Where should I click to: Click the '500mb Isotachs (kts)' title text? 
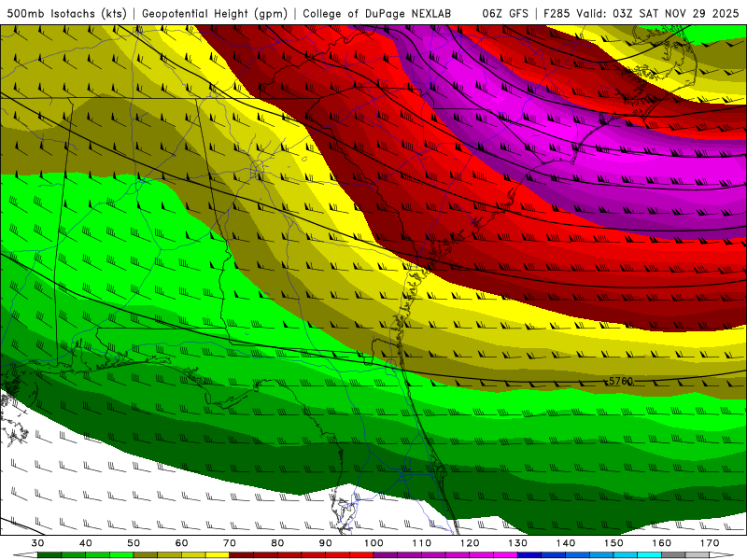click(66, 14)
